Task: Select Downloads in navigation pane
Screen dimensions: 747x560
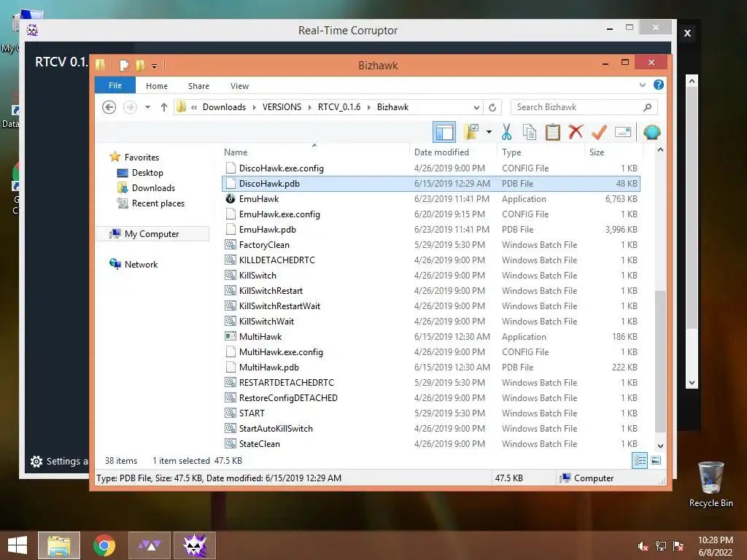Action: click(x=153, y=187)
